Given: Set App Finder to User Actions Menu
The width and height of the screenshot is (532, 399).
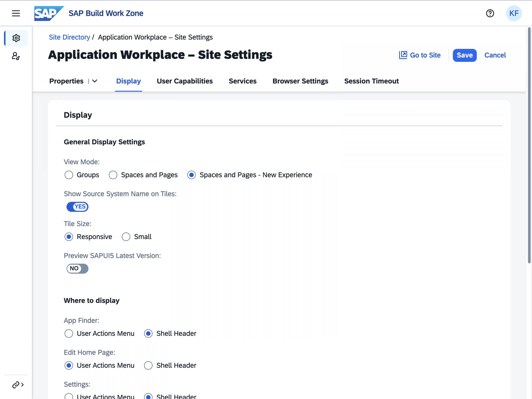Looking at the screenshot, I should coord(69,333).
